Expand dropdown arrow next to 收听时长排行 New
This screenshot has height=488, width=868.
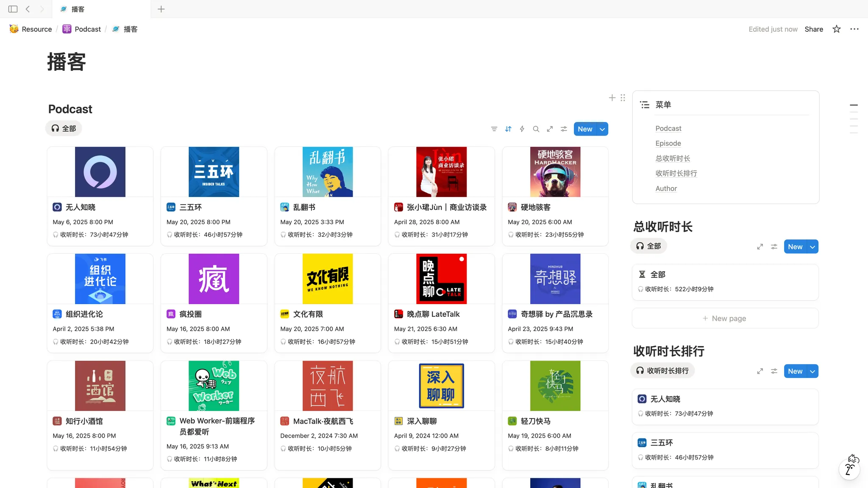[812, 372]
